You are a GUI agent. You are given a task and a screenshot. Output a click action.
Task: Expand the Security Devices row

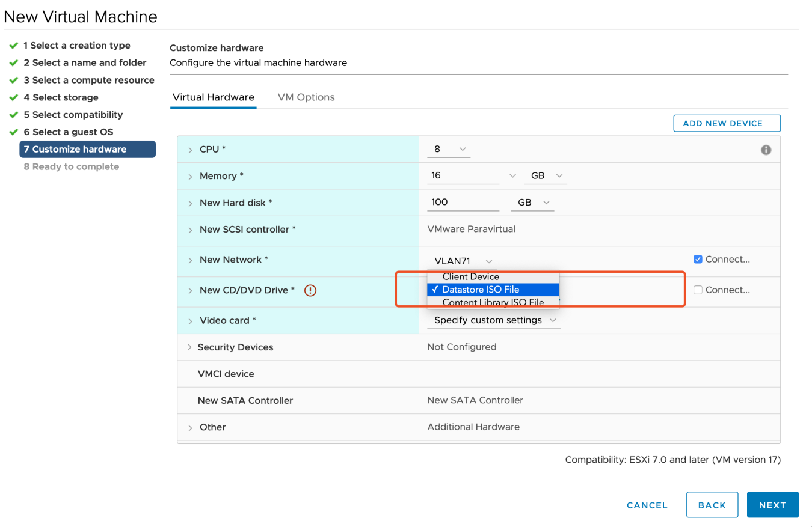(190, 347)
